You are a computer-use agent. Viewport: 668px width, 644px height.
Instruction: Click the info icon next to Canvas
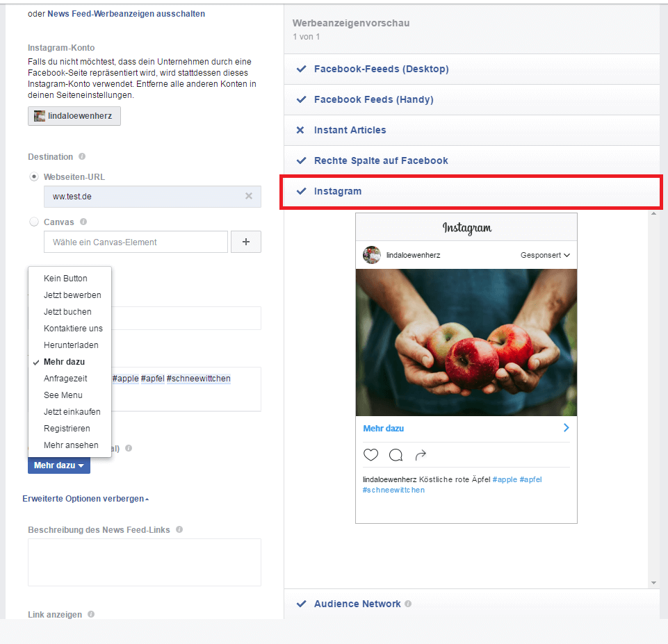[x=83, y=222]
